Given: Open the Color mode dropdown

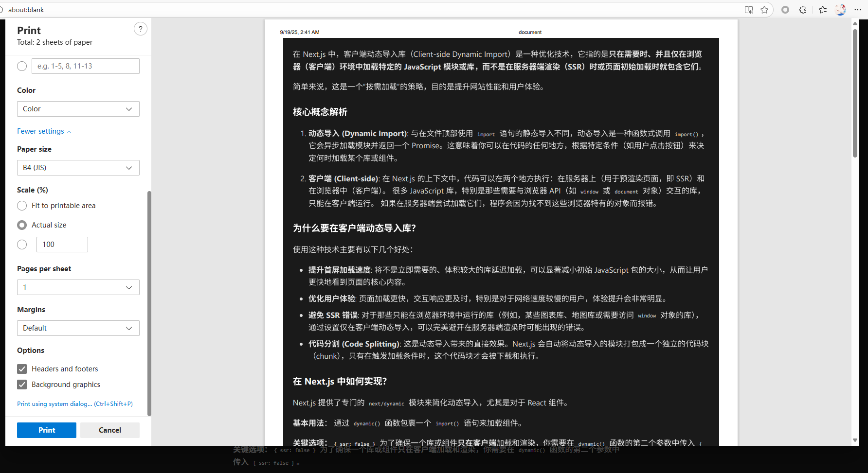Looking at the screenshot, I should coord(78,109).
